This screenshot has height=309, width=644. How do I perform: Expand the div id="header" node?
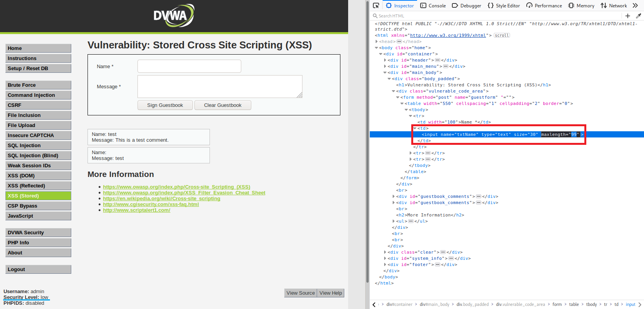tap(385, 60)
